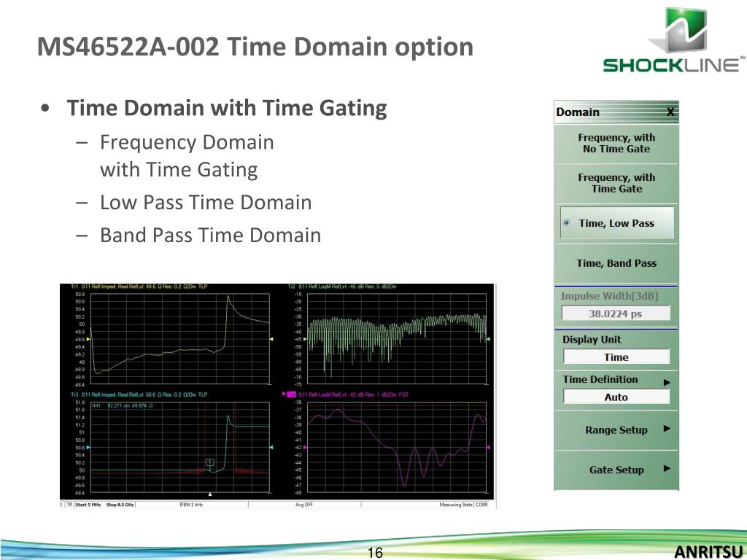Screen dimensions: 747x560
Task: Select Frequency, with No Time Gate
Action: [616, 144]
